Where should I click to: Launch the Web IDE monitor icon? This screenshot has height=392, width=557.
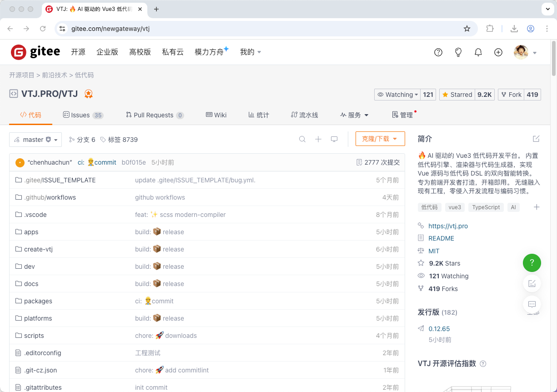coord(334,139)
